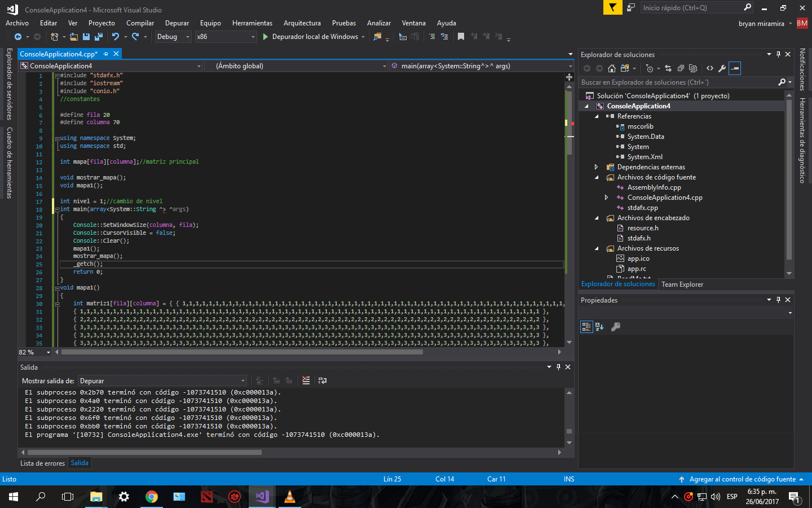
Task: Click Clear All icon in Salida panel
Action: pyautogui.click(x=306, y=380)
